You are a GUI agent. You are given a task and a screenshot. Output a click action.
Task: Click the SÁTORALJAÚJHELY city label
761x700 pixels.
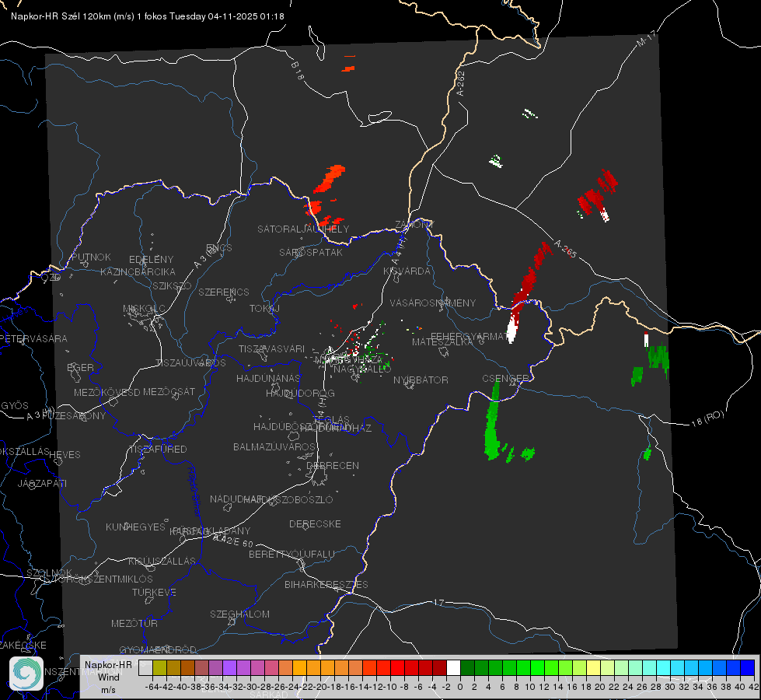[303, 229]
